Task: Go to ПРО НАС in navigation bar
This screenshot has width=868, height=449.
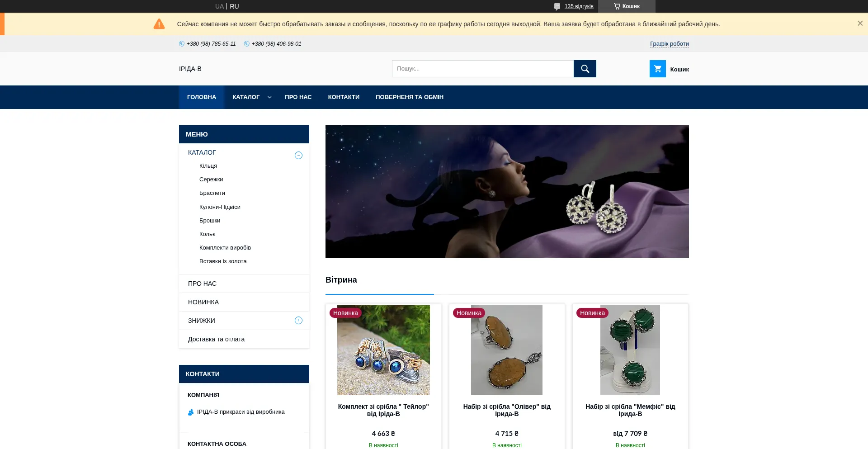Action: tap(298, 97)
